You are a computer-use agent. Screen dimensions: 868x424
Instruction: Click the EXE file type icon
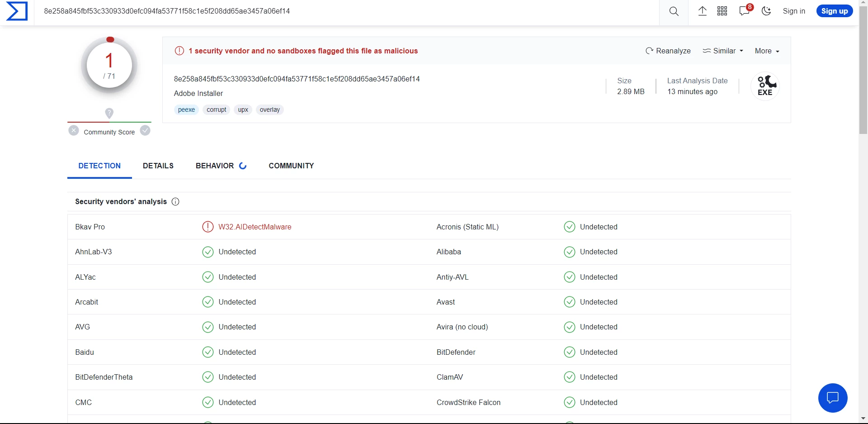pos(765,86)
